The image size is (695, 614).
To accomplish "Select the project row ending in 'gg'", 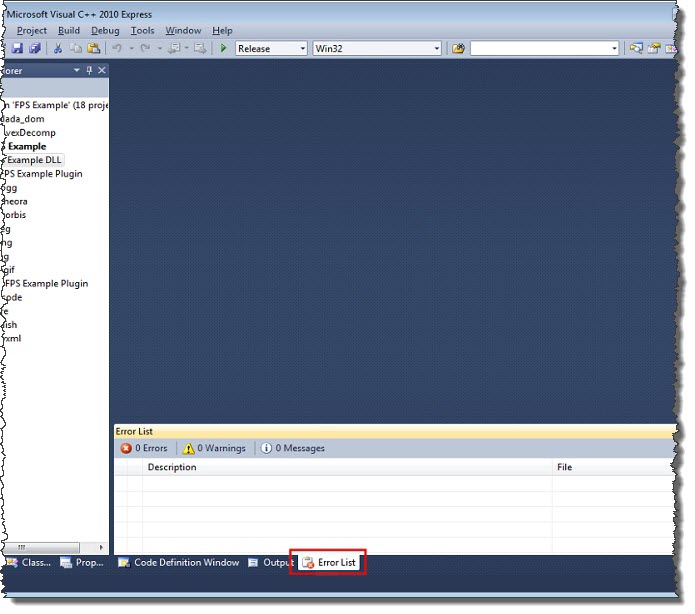I will pyautogui.click(x=9, y=188).
